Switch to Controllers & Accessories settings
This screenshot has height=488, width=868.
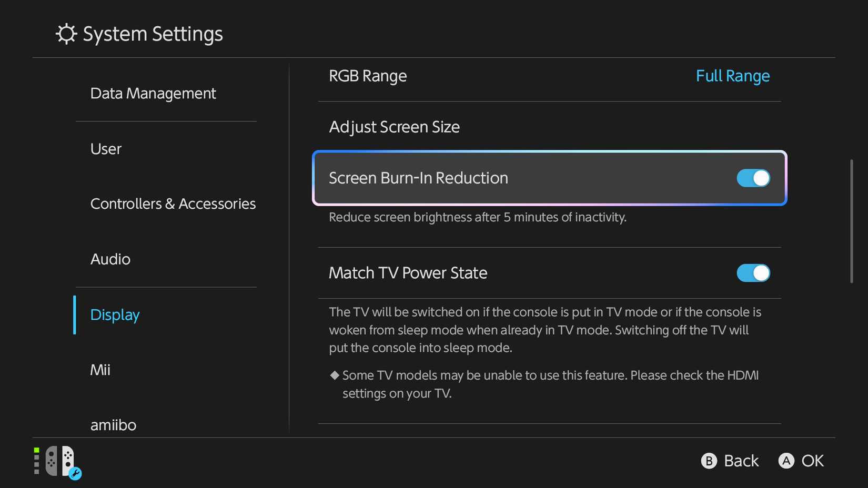173,204
